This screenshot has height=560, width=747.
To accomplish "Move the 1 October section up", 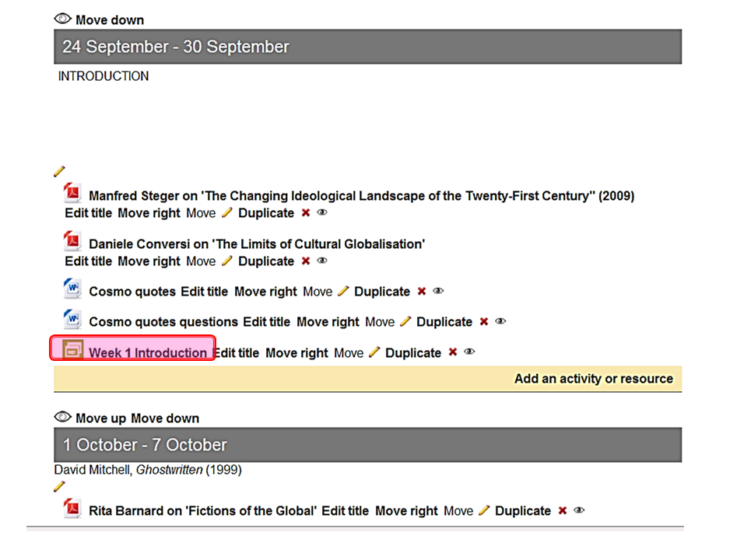I will point(100,418).
